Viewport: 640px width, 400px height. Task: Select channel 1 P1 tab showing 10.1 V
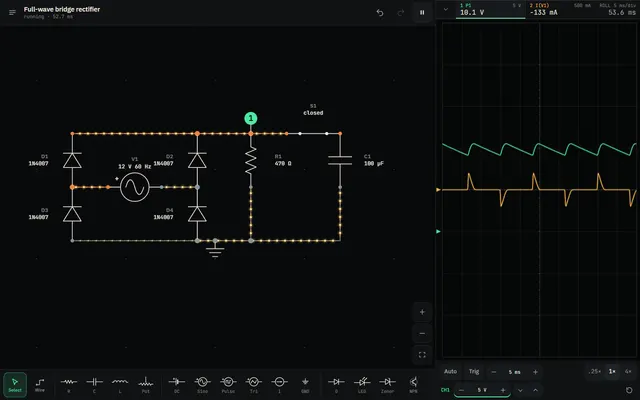(x=490, y=9)
